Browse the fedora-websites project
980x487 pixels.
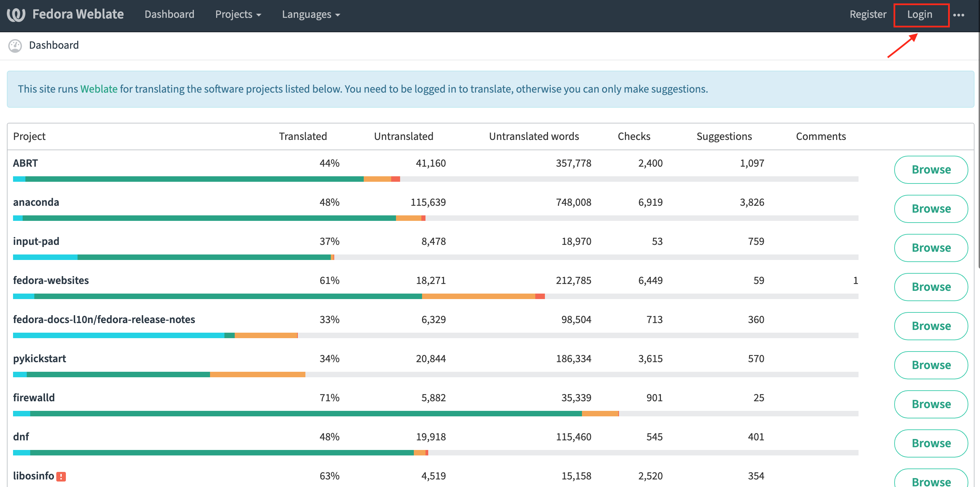tap(931, 287)
